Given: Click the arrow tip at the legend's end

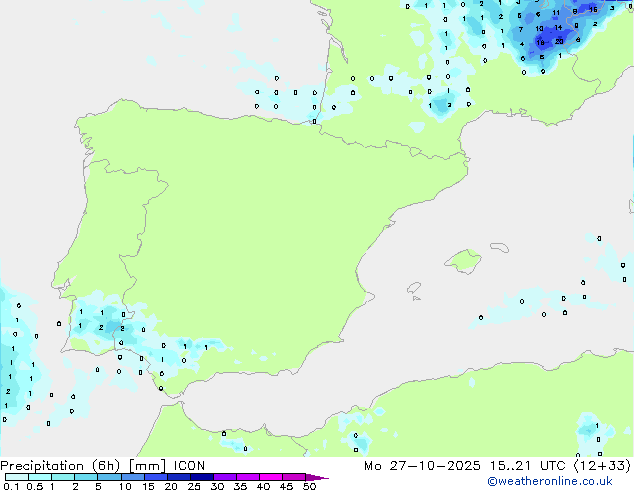Looking at the screenshot, I should [x=317, y=477].
